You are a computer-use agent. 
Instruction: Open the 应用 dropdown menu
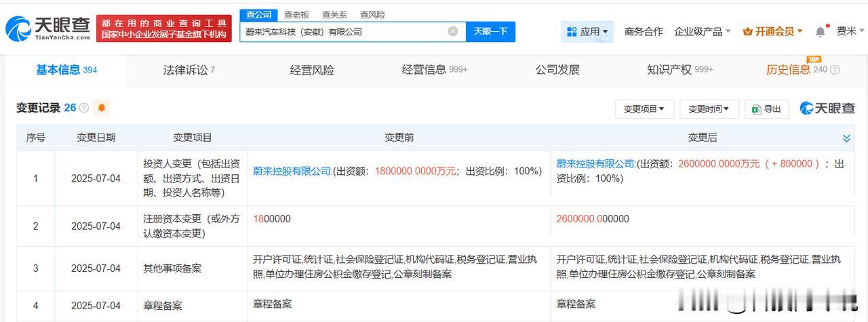pyautogui.click(x=587, y=31)
